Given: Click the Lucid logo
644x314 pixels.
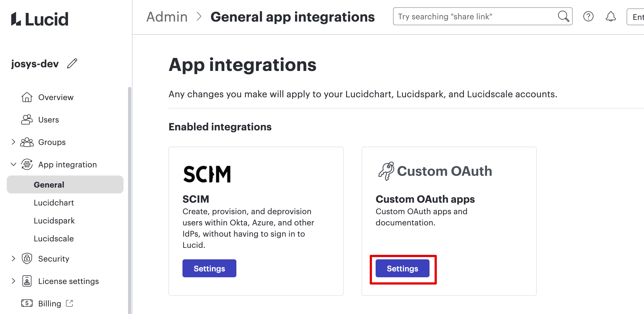Looking at the screenshot, I should [40, 19].
